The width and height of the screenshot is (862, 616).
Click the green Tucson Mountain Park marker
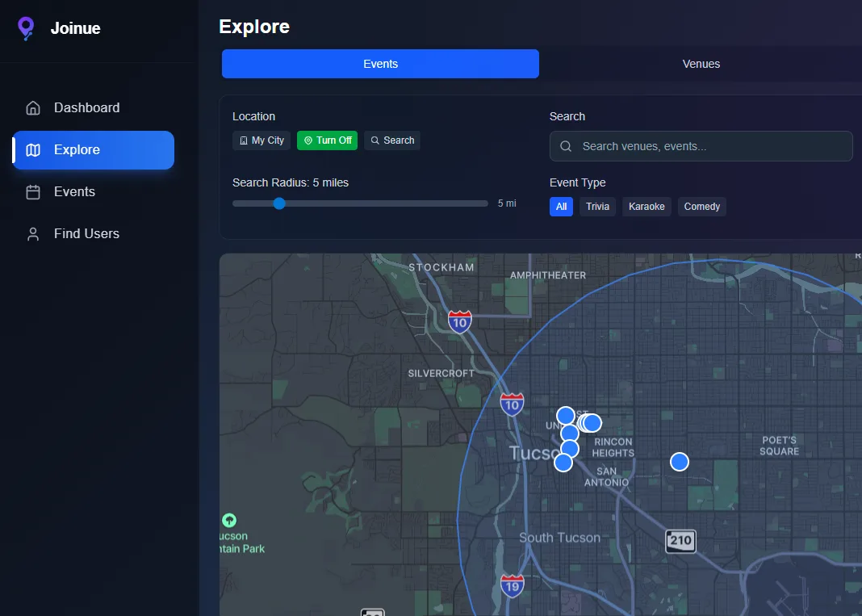tap(230, 520)
